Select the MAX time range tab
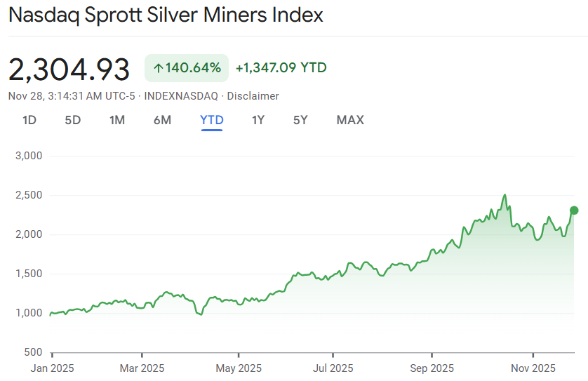The height and width of the screenshot is (381, 588). click(x=350, y=120)
